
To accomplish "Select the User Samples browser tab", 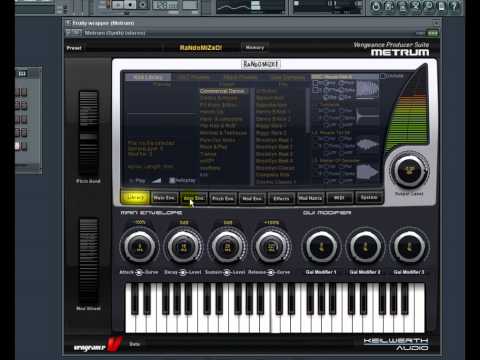I will tap(288, 77).
